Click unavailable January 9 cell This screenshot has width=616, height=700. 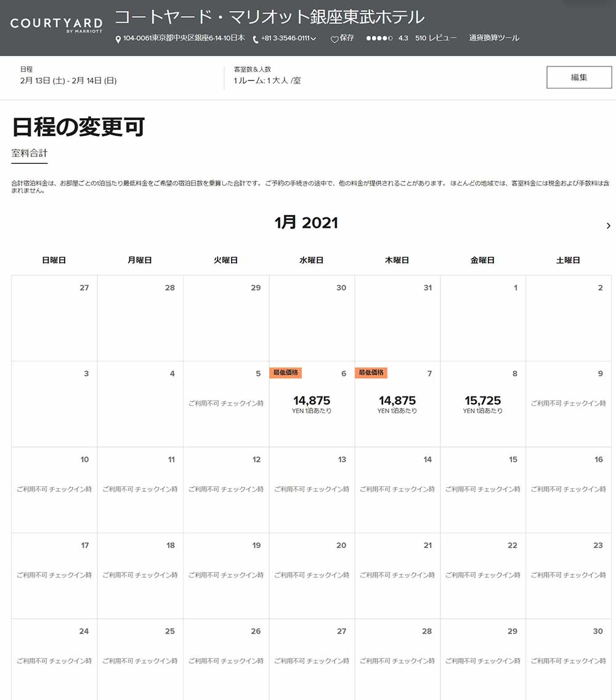click(569, 404)
